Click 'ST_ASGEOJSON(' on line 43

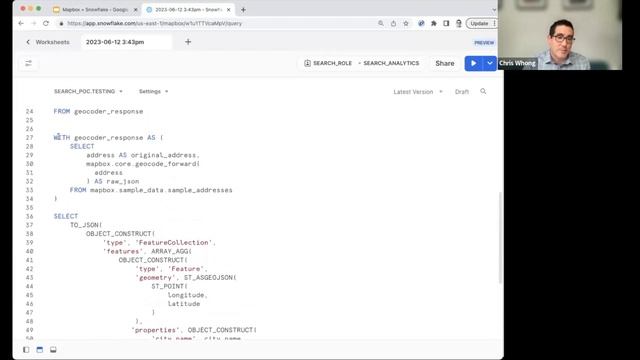[210, 278]
